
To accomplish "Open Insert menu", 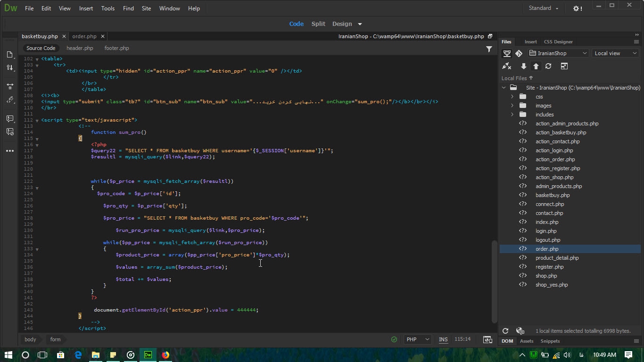I will [86, 8].
